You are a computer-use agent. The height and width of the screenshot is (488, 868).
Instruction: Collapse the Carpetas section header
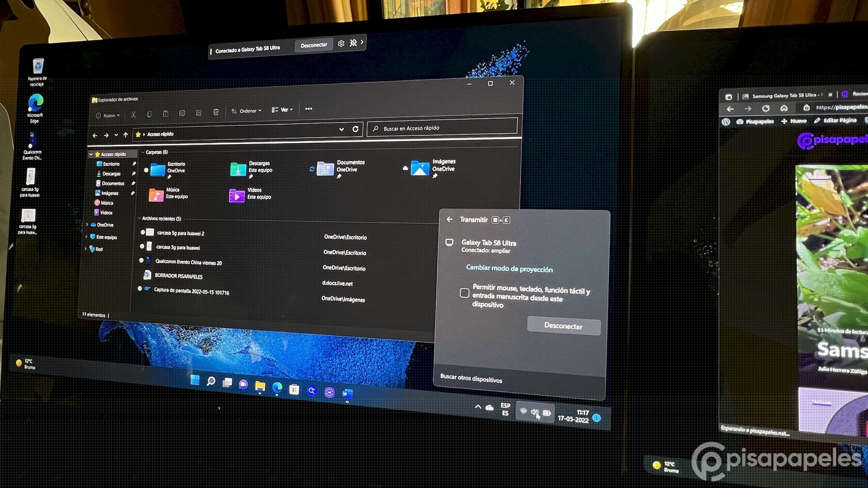tap(143, 152)
